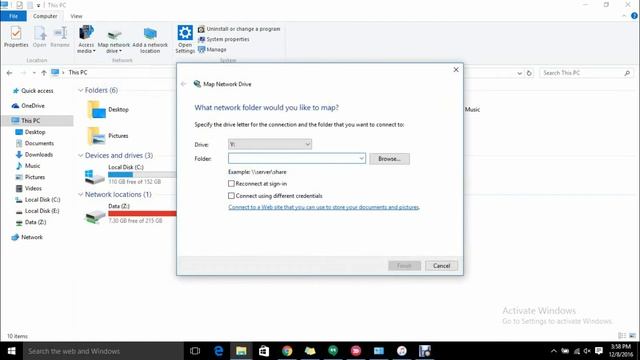Switch to the View ribbon tab

click(x=76, y=16)
